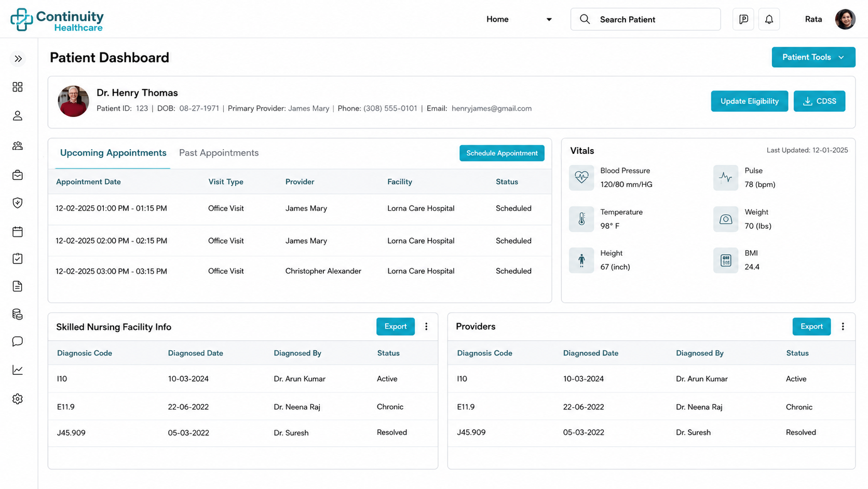The height and width of the screenshot is (489, 868).
Task: Expand the Patient Tools dropdown
Action: [x=813, y=57]
